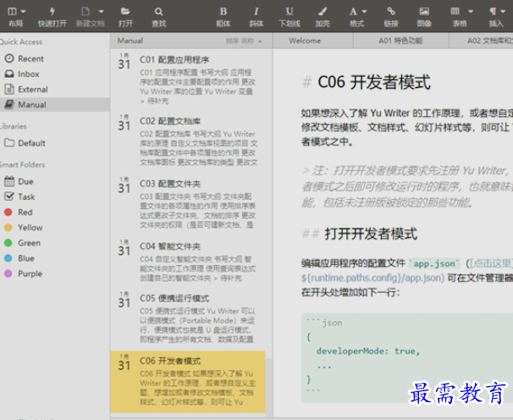Click the 格式 format A icon
This screenshot has height=420, width=513.
[353, 12]
